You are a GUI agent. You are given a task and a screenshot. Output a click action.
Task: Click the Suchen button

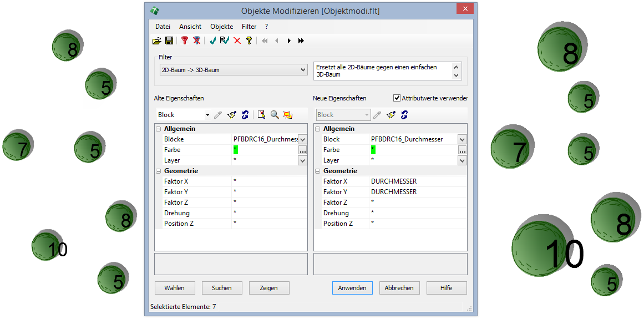tap(222, 288)
